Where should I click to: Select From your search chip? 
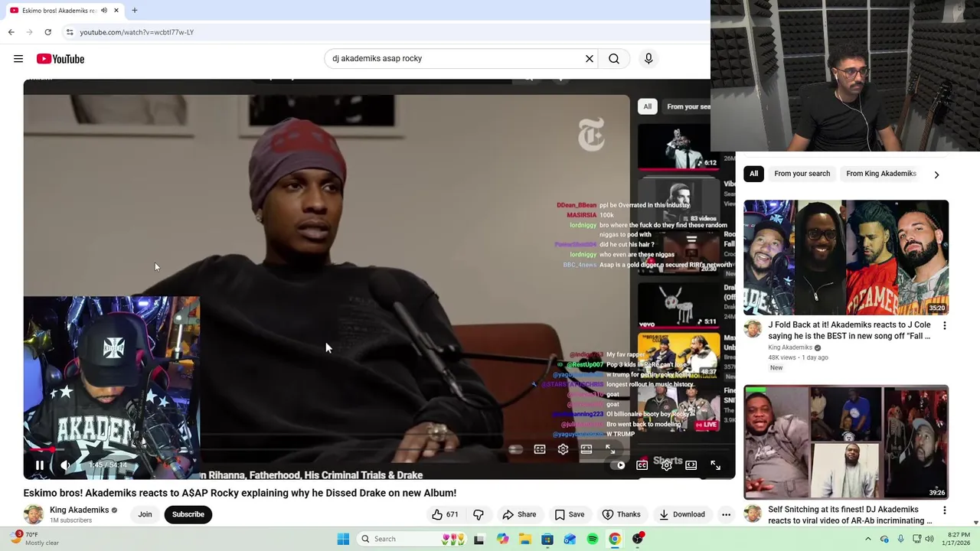(x=802, y=174)
